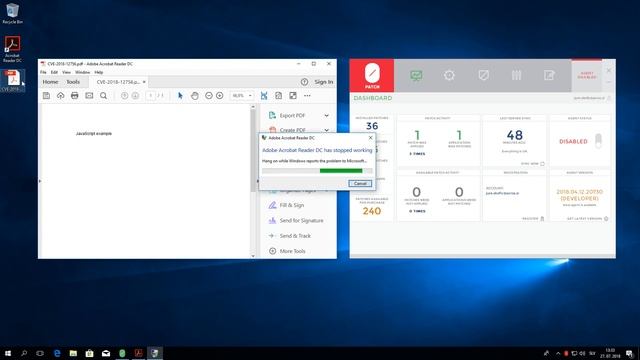Click the More Tools plus icon

click(x=272, y=251)
